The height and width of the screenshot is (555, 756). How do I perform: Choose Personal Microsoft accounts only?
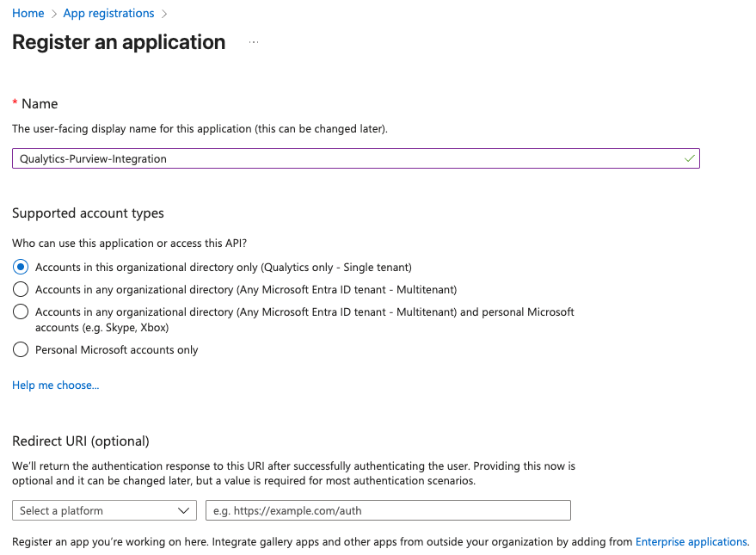20,349
